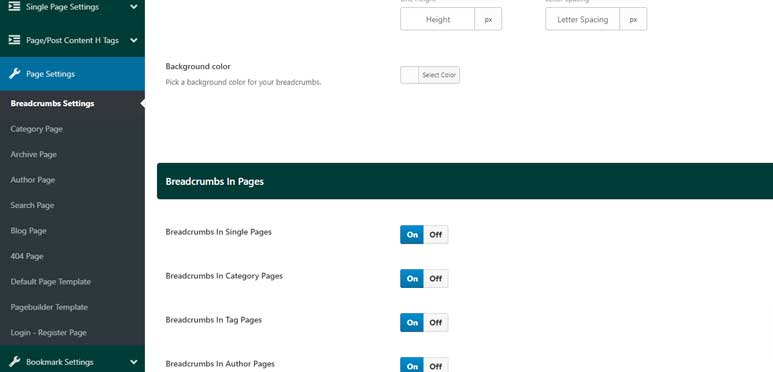
Task: Click the Breadcrumbs In Pages section header
Action: click(x=465, y=181)
